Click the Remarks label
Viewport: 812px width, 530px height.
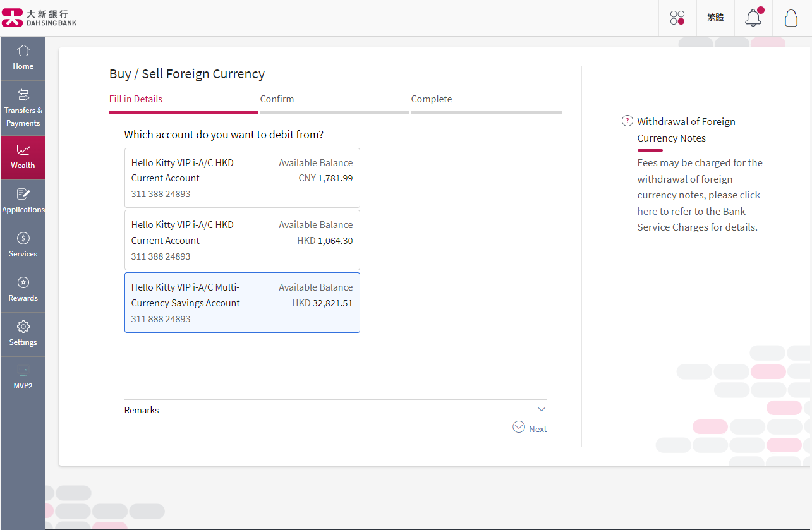click(x=142, y=410)
